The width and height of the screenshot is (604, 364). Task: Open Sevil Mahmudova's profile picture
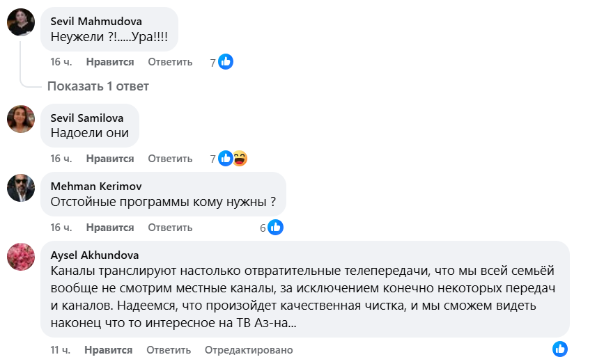tap(21, 22)
